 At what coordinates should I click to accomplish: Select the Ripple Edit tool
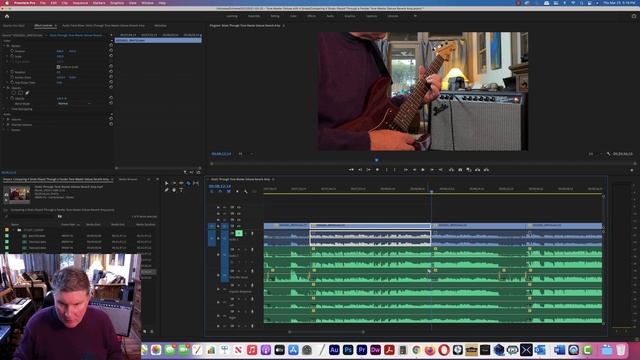pyautogui.click(x=181, y=184)
